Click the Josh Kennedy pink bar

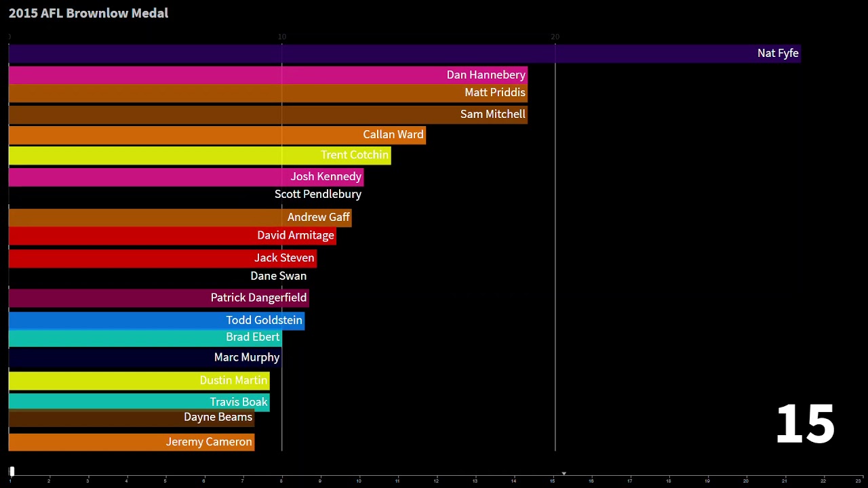186,177
